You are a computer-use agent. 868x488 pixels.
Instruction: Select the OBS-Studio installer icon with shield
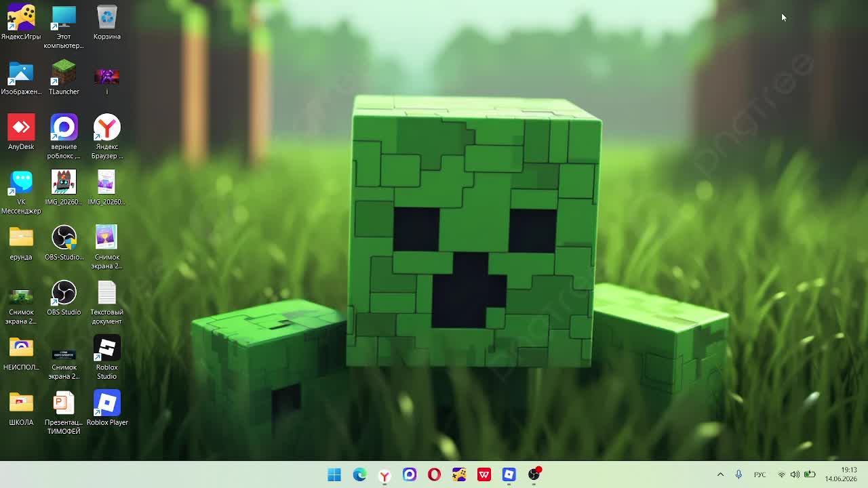click(64, 243)
